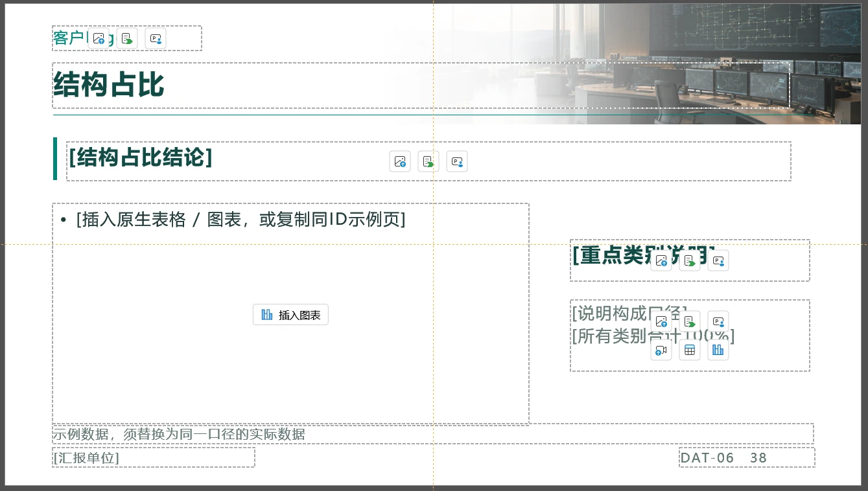
Task: Insert a video in the 说明构成口径 placeholder
Action: [661, 350]
